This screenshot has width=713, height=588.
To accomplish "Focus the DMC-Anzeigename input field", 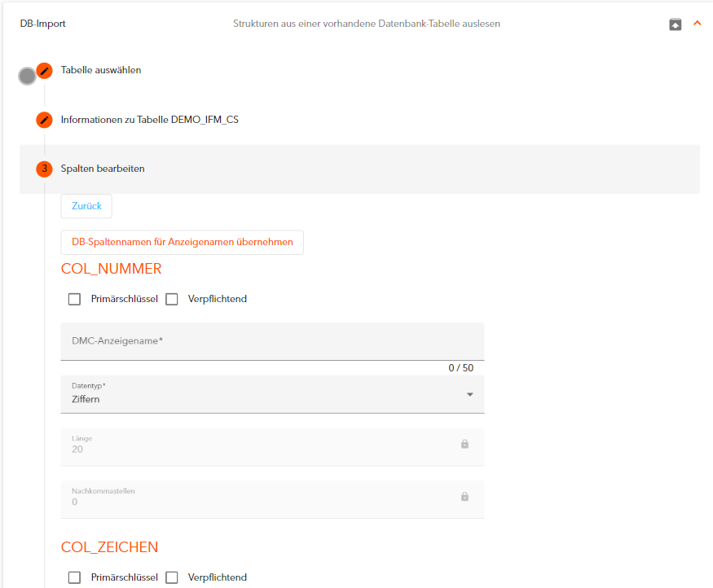I will (272, 342).
